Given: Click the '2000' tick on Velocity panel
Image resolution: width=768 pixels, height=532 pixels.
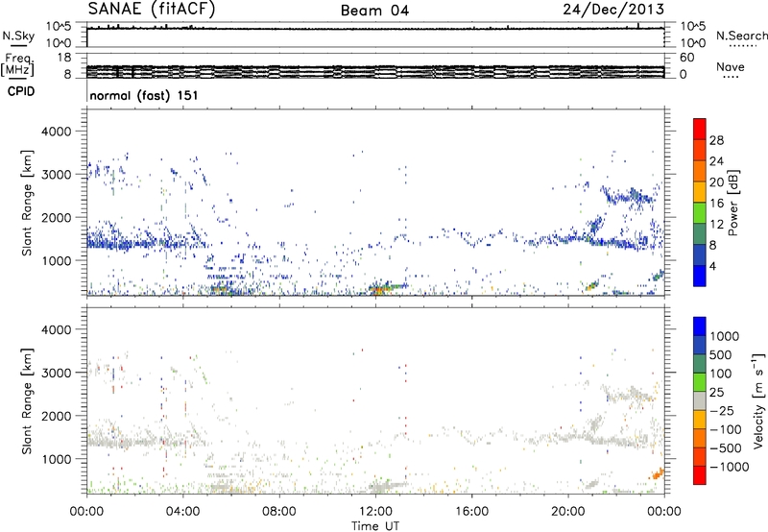Looking at the screenshot, I should (x=56, y=416).
